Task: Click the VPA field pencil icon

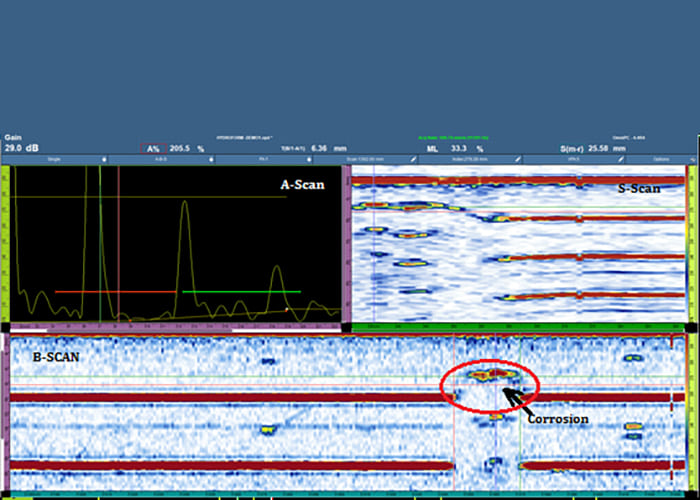Action: point(620,159)
